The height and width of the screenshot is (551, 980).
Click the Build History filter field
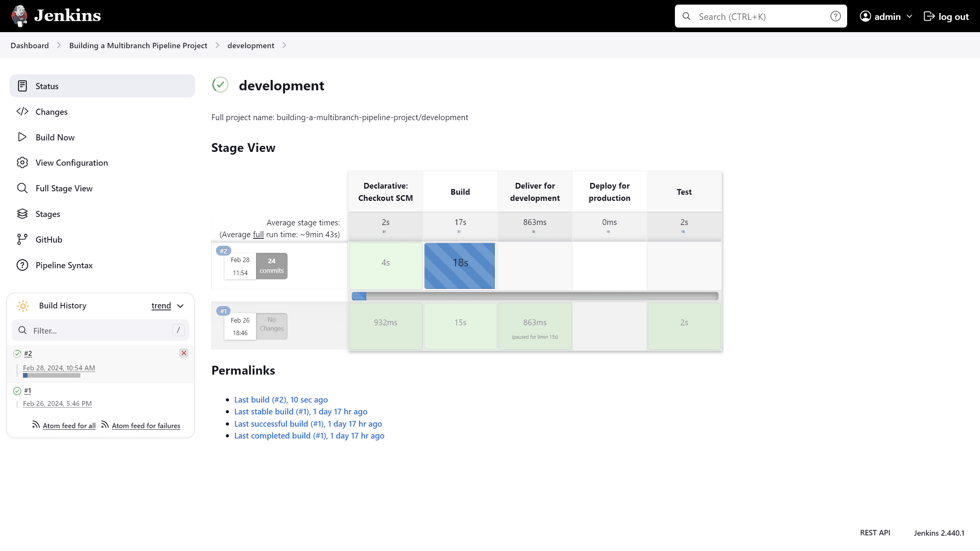(96, 330)
